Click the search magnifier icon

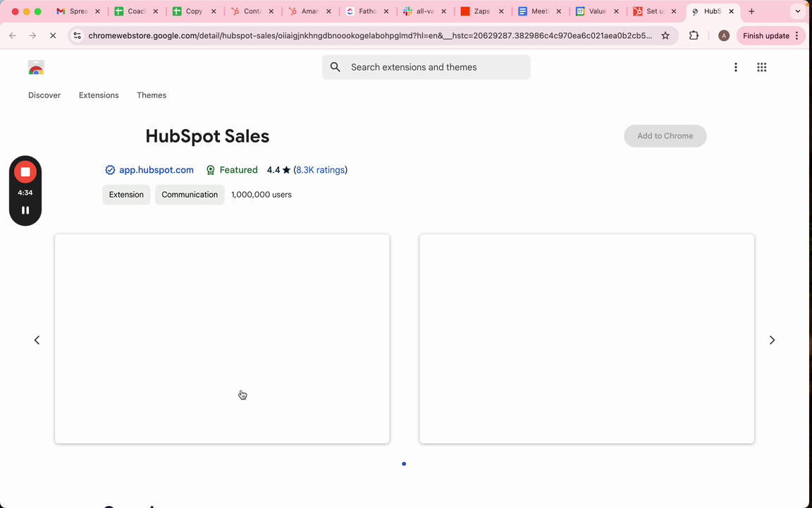coord(336,67)
